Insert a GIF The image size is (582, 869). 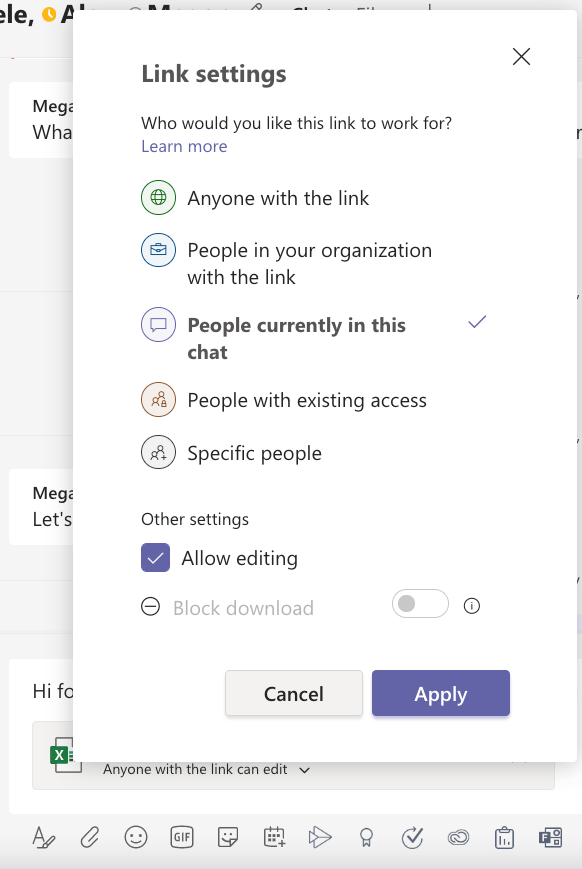tap(182, 838)
